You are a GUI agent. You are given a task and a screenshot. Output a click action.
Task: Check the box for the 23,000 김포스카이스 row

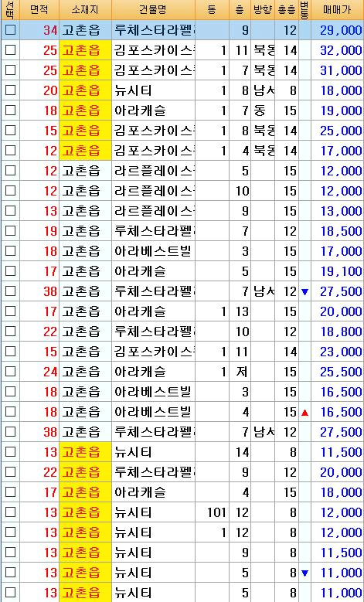click(x=10, y=352)
